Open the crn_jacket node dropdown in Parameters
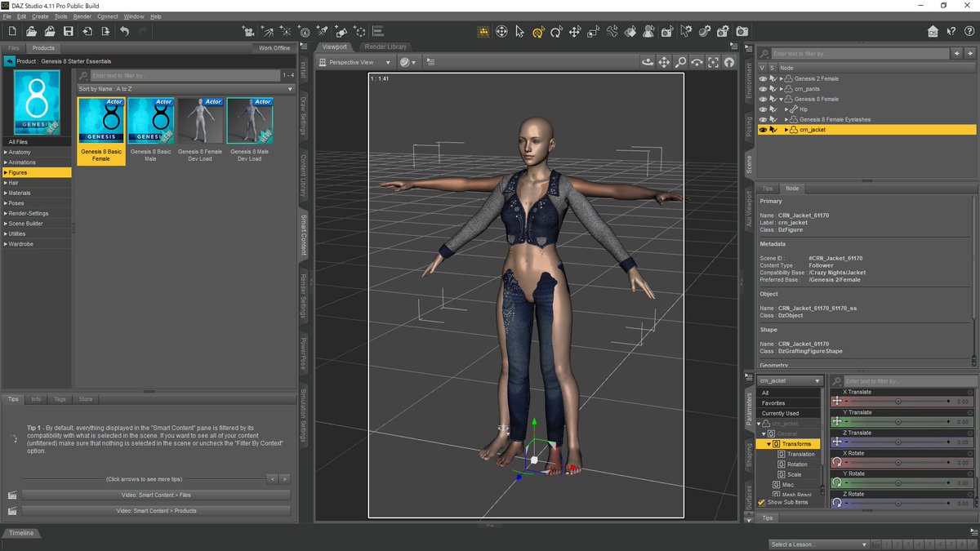The width and height of the screenshot is (980, 551). 791,380
